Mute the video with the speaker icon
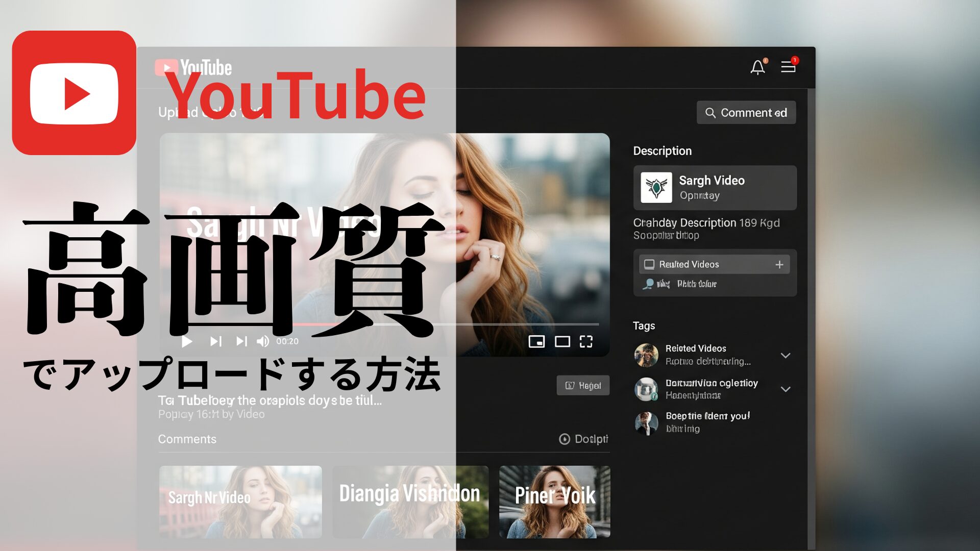980x551 pixels. [x=263, y=341]
